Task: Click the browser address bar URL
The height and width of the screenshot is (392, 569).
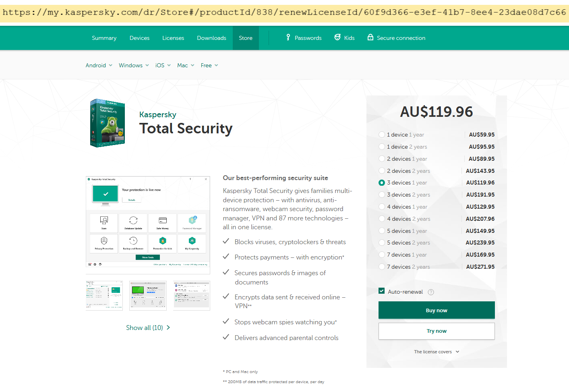Action: click(284, 12)
